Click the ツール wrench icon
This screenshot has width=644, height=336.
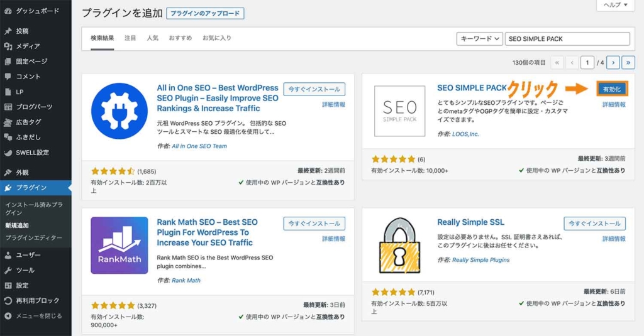tap(8, 270)
